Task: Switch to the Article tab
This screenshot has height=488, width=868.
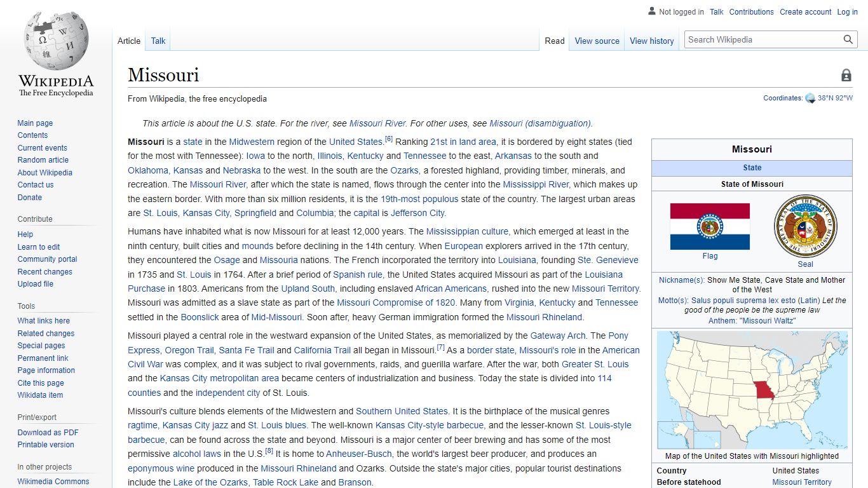Action: [129, 41]
